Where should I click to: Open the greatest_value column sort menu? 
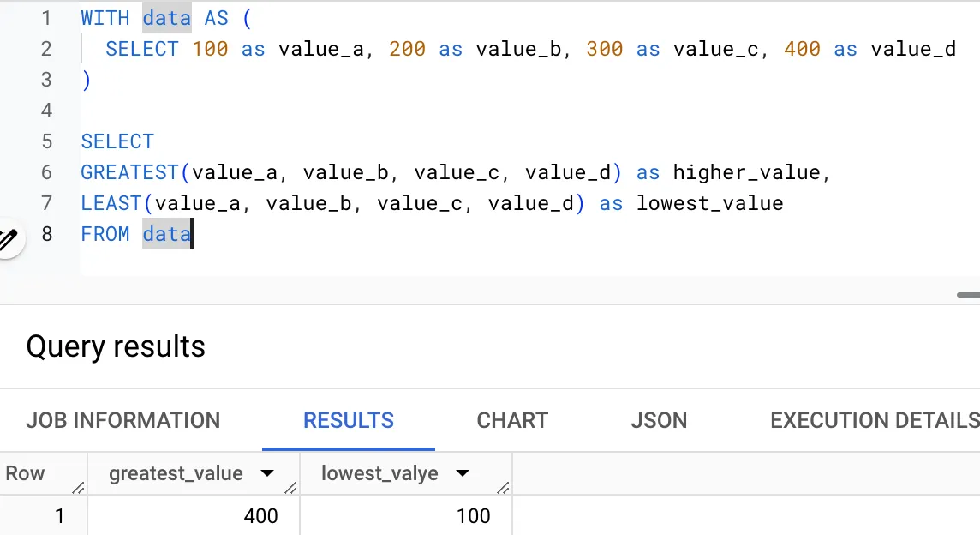268,473
